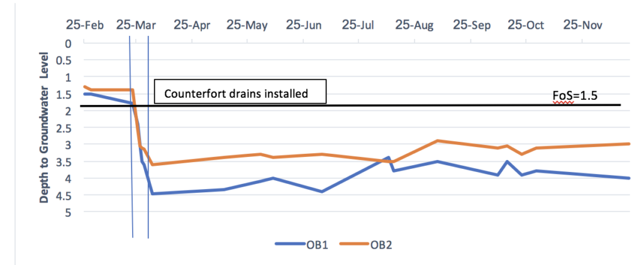Click the 25-Aug date axis label
The height and width of the screenshot is (265, 644).
(414, 26)
